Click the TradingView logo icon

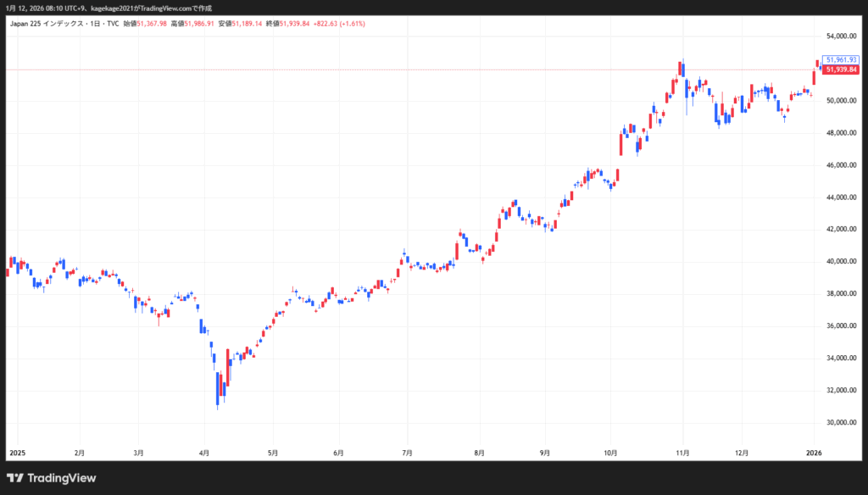tap(16, 477)
